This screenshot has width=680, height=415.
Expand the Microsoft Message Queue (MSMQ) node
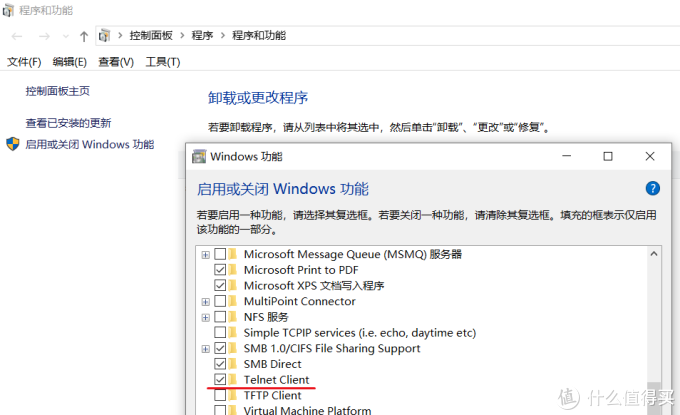pos(205,254)
